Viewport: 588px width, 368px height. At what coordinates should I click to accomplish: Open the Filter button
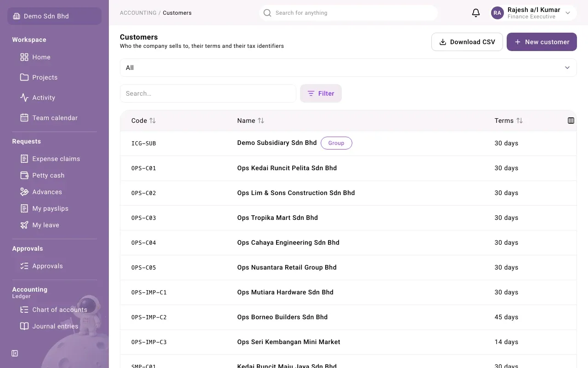321,93
